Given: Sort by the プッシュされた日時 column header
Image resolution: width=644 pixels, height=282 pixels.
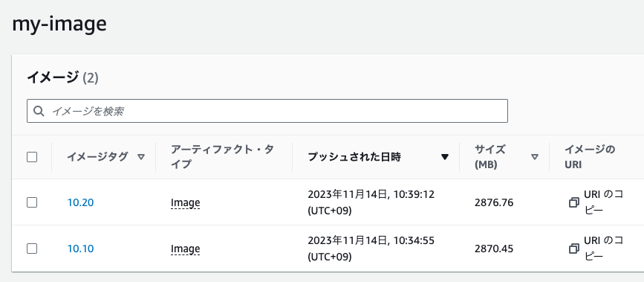Looking at the screenshot, I should point(354,157).
